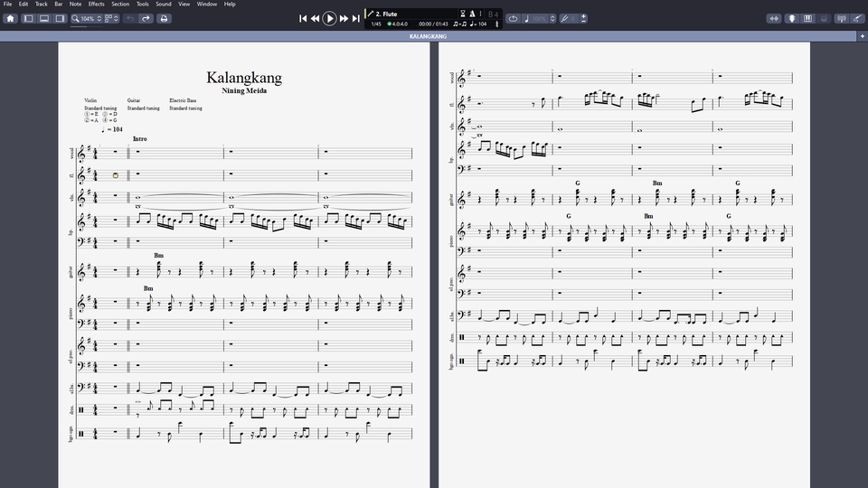Add a new tab with plus button
The height and width of the screenshot is (488, 868).
coord(862,36)
